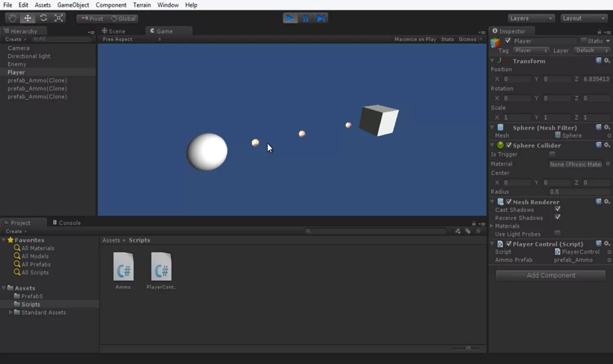The height and width of the screenshot is (364, 613).
Task: Select All Materials favorite search
Action: coord(34,248)
